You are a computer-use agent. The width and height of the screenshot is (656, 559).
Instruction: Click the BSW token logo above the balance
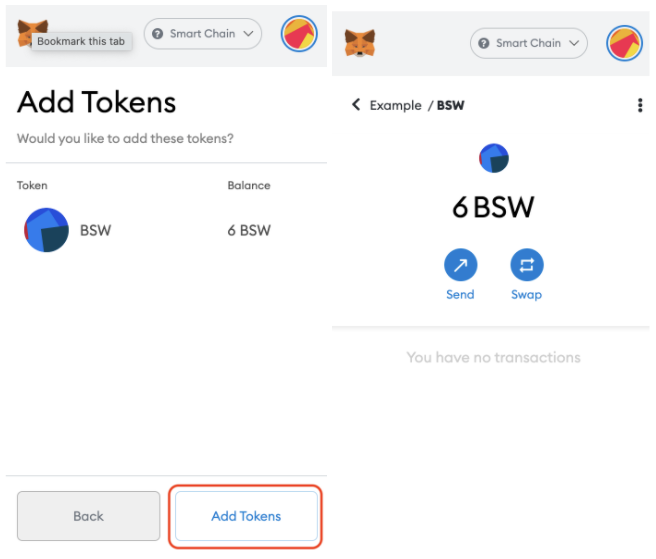[x=494, y=158]
